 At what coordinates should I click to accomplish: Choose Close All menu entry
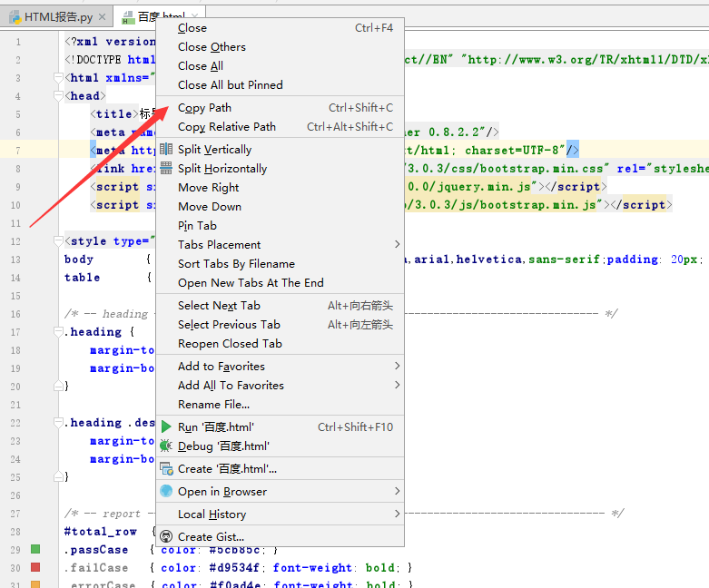280,66
